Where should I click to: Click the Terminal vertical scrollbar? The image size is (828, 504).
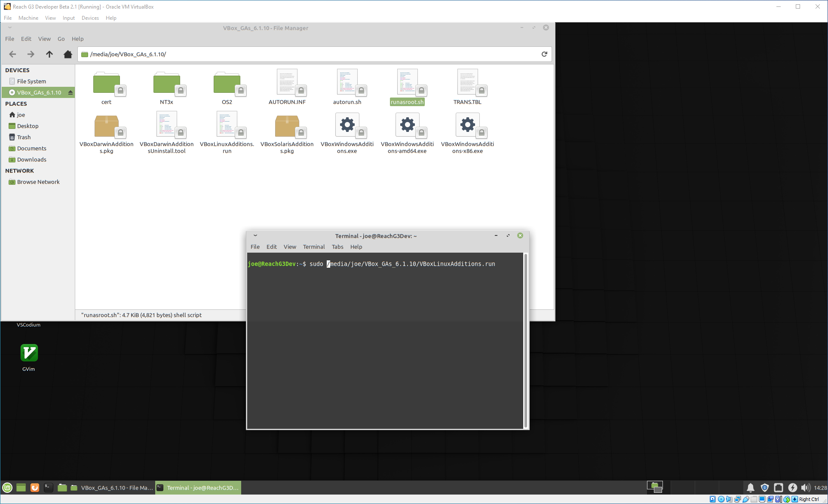point(525,340)
